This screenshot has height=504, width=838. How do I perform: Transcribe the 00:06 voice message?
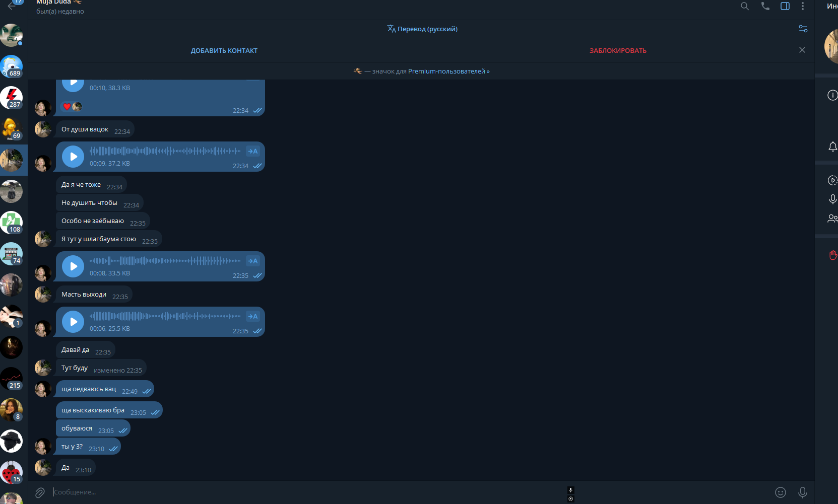click(x=253, y=316)
